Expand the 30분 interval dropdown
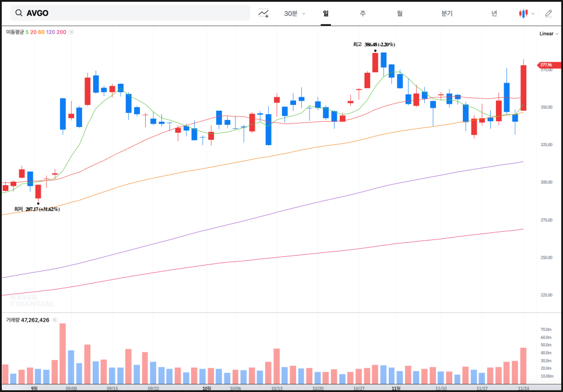This screenshot has width=563, height=392. click(x=294, y=13)
